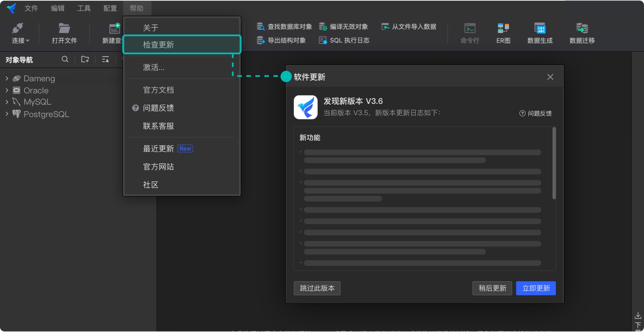Click 查找数据库对象 in the toolbar
Viewport: 644px width, 332px height.
click(284, 27)
